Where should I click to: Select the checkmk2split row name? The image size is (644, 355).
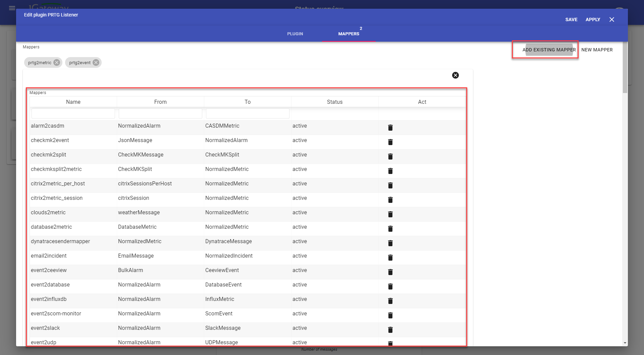[x=48, y=154]
